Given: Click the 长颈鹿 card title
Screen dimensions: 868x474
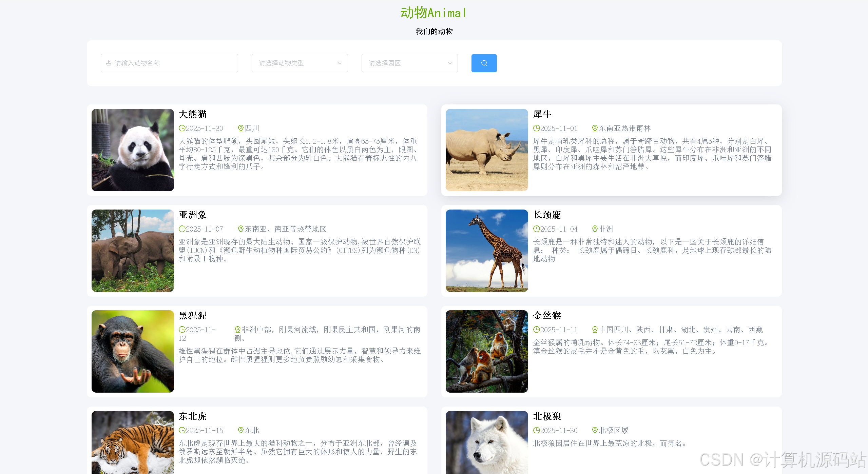Looking at the screenshot, I should (x=547, y=215).
